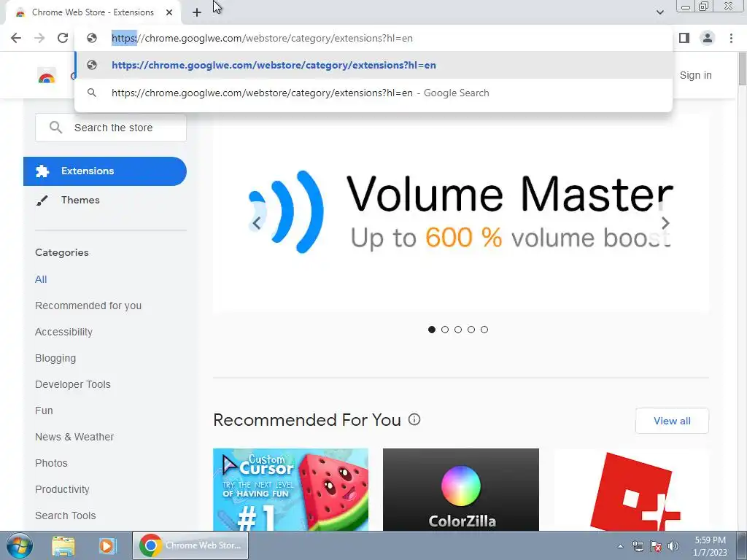Close the Chrome Web Store tab
This screenshot has width=747, height=560.
click(169, 12)
